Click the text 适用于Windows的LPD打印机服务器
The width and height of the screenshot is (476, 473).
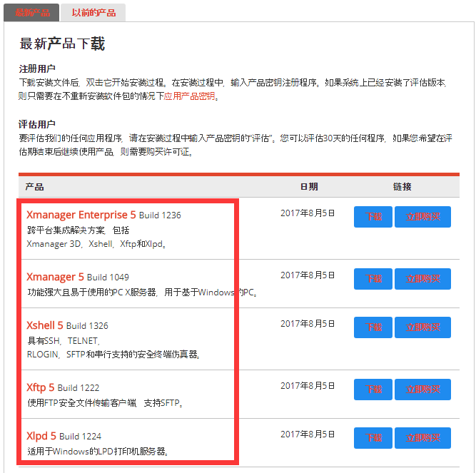(96, 451)
